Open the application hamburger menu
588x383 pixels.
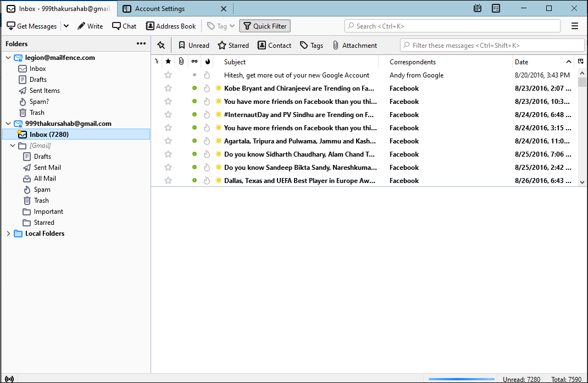tap(574, 26)
